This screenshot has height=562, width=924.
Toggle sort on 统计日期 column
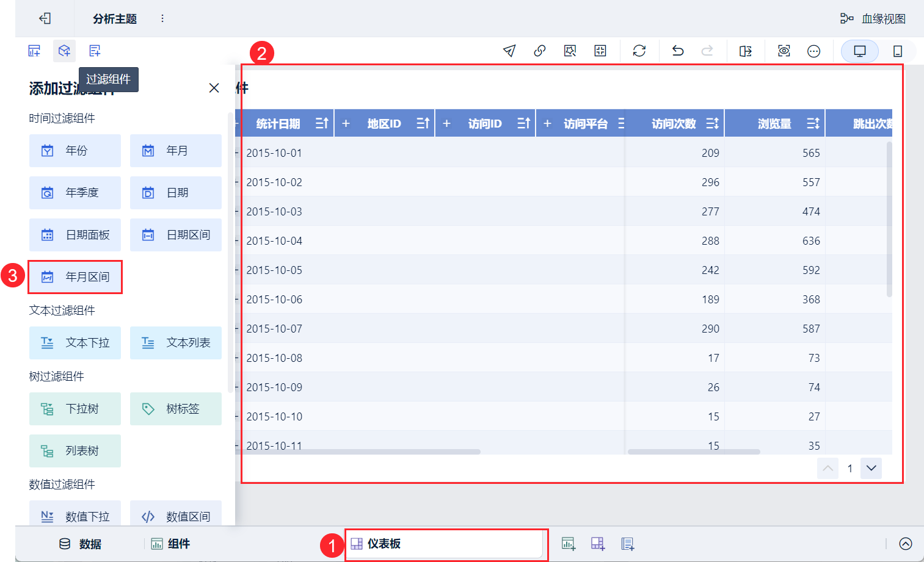[322, 123]
